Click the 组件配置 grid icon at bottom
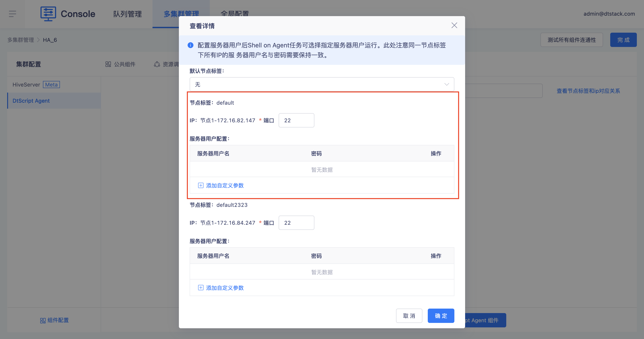644x339 pixels. pos(43,320)
